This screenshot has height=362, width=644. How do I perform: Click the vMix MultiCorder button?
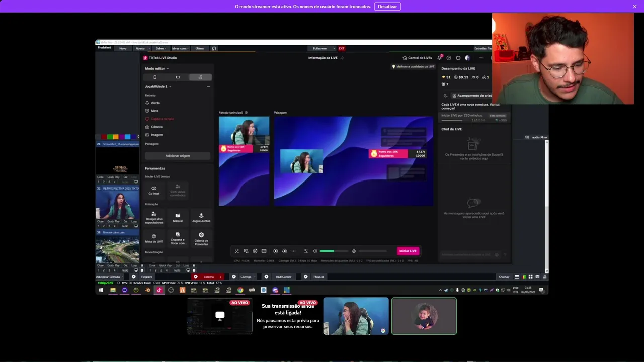tap(284, 277)
